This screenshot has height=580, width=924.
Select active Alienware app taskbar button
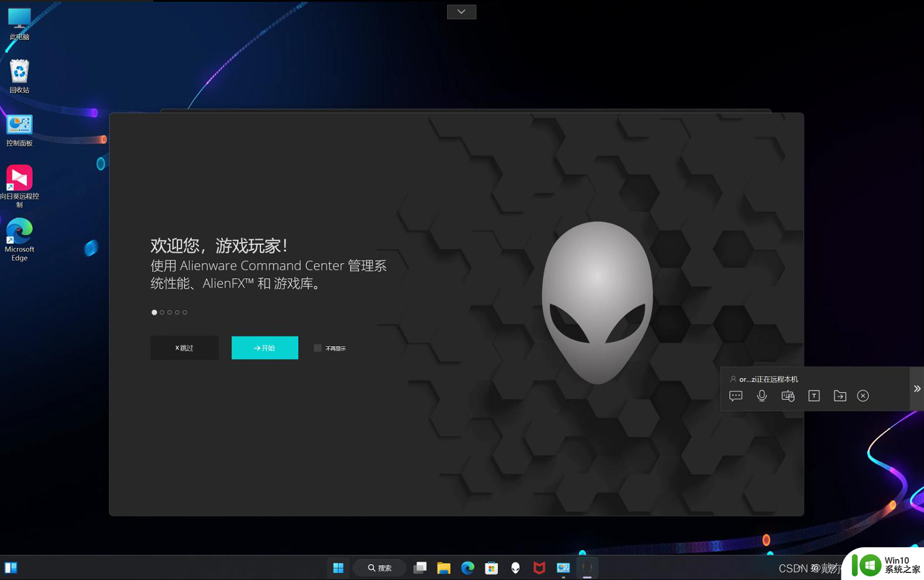click(588, 568)
